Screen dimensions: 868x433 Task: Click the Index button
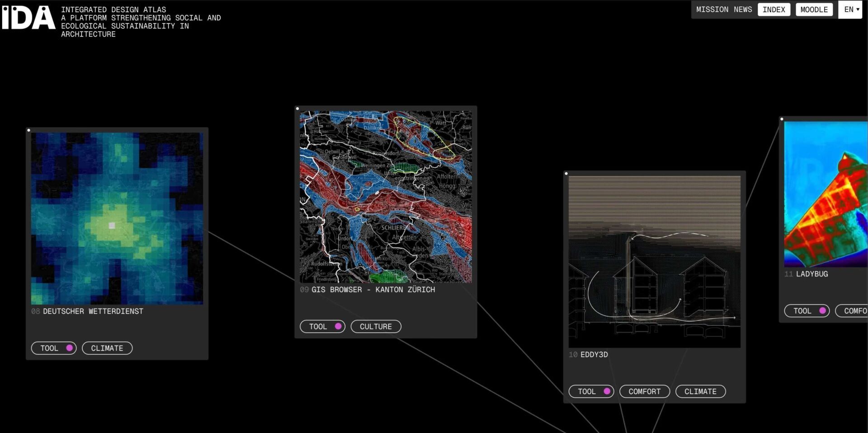pos(774,9)
